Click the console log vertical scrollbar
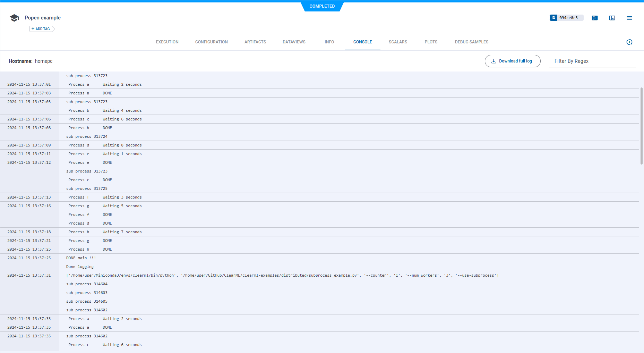The width and height of the screenshot is (644, 353). coord(642,126)
